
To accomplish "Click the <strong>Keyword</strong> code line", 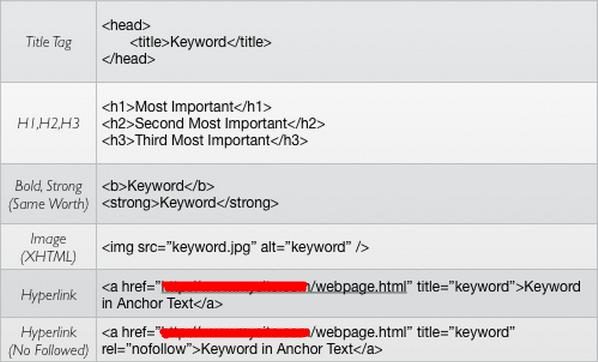I will click(x=190, y=203).
